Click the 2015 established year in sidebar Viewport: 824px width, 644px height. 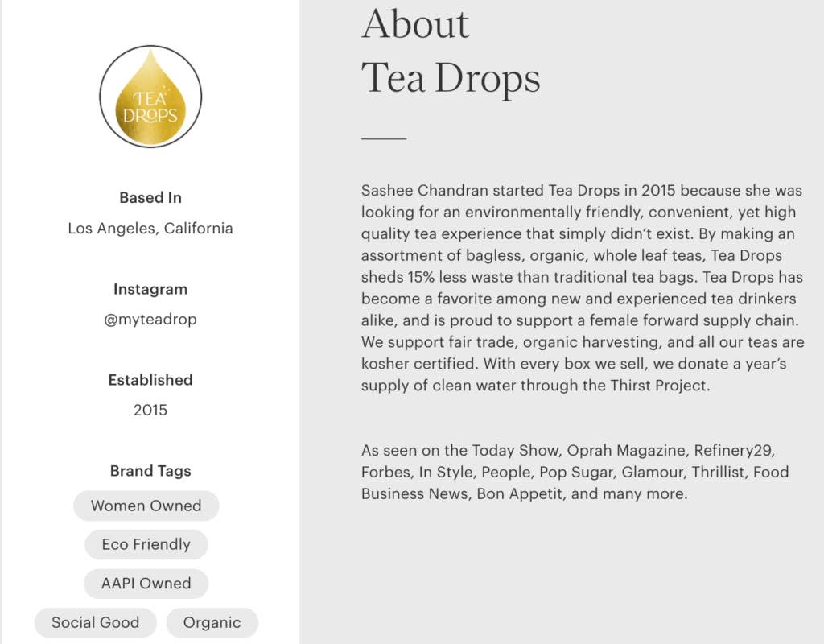150,410
